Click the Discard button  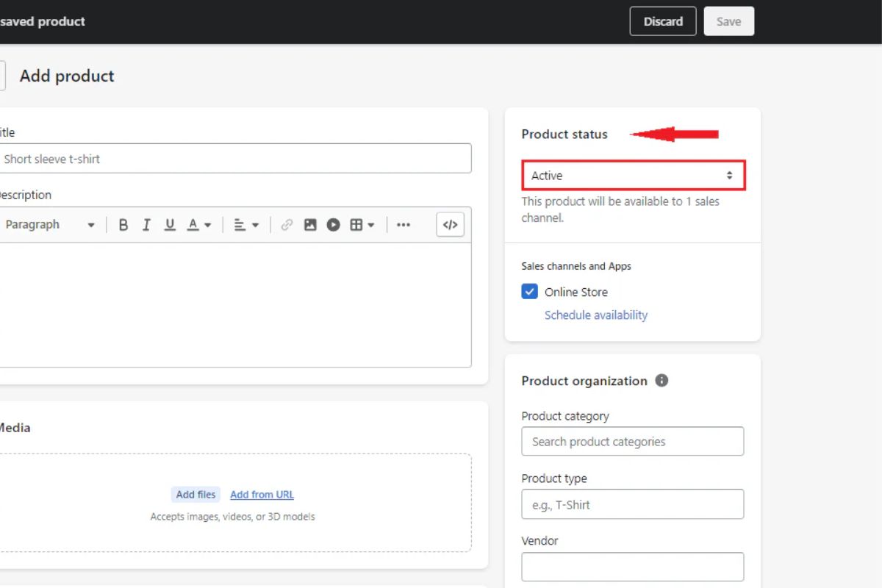coord(663,21)
